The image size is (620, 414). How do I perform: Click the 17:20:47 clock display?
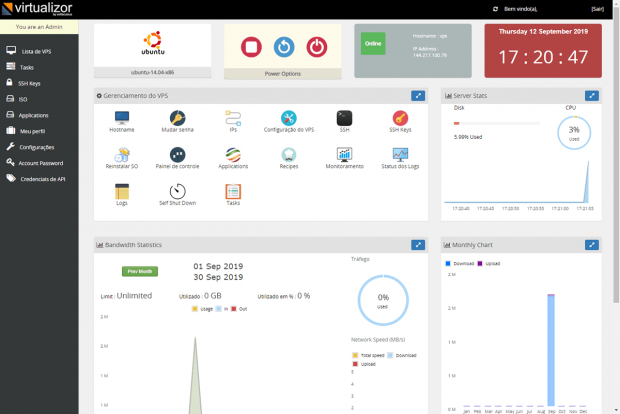point(543,57)
